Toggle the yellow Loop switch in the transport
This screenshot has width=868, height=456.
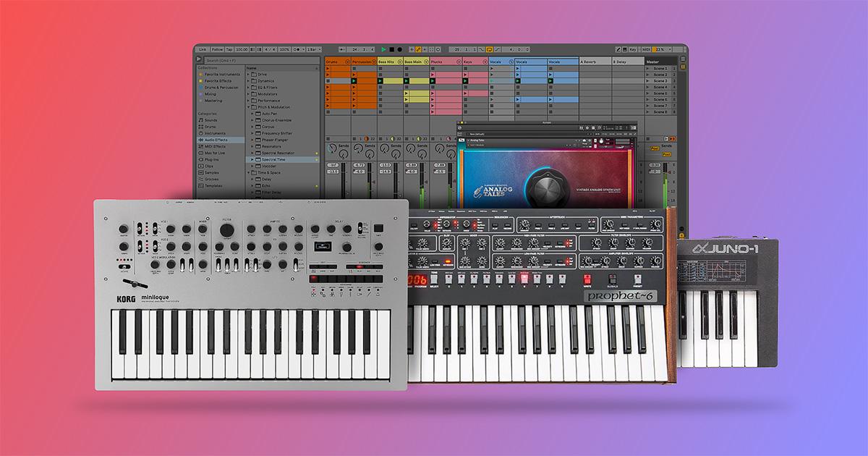pos(489,49)
